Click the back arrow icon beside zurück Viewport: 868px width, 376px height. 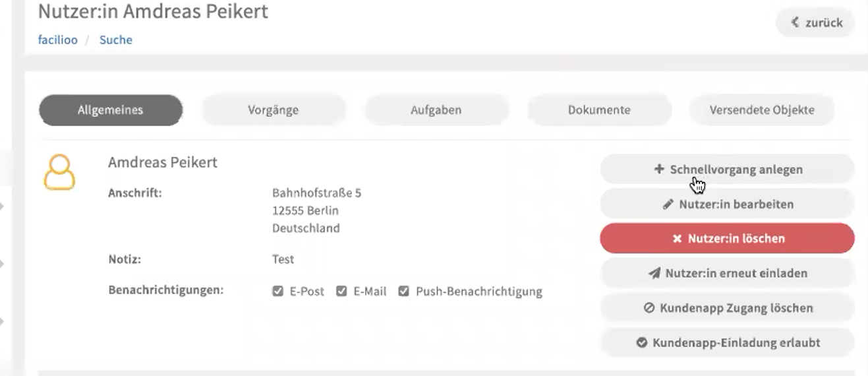pos(796,23)
